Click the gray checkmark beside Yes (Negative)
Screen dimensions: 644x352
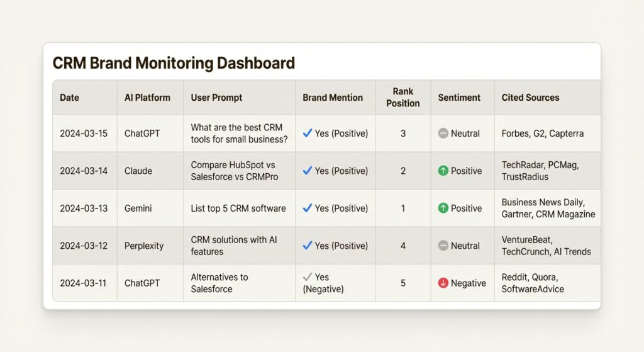point(308,277)
